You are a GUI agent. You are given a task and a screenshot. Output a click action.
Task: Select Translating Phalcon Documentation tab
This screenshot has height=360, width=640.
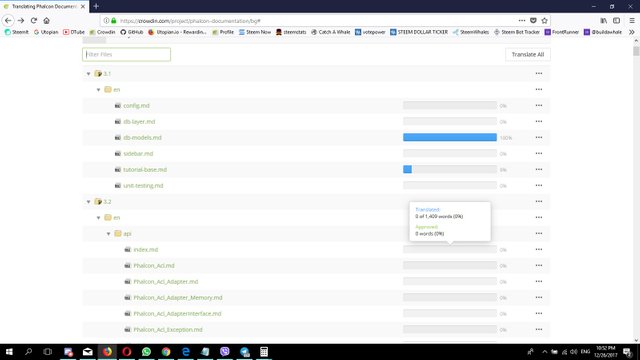[x=44, y=7]
